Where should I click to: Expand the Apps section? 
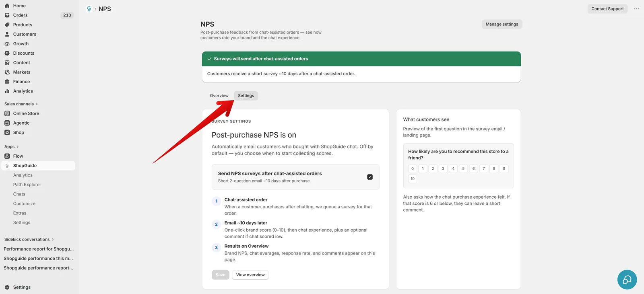point(11,147)
